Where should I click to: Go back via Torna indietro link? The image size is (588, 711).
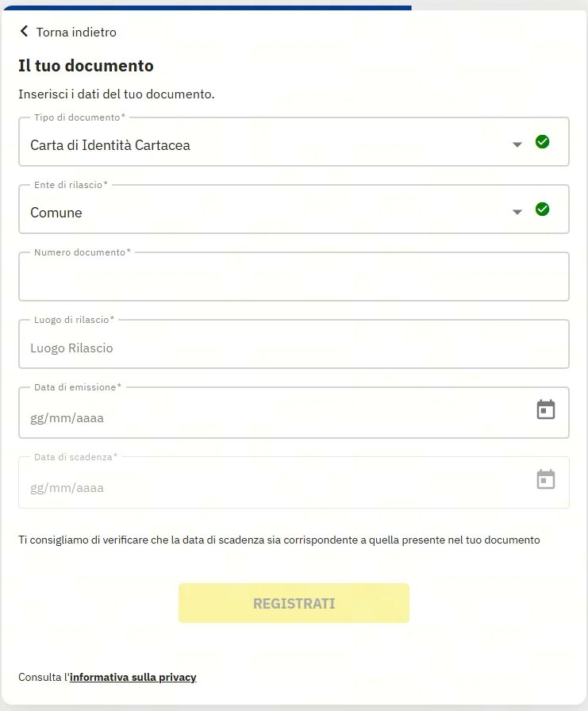(76, 33)
